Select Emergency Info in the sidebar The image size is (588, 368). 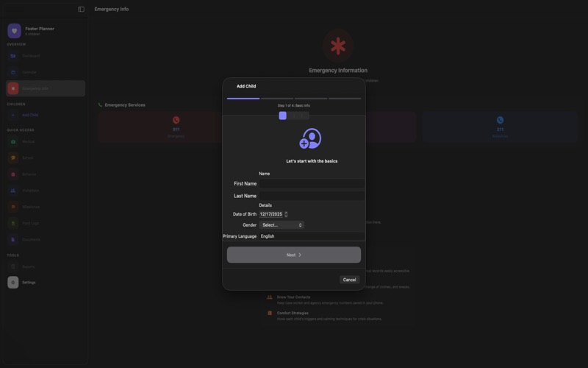click(x=45, y=88)
